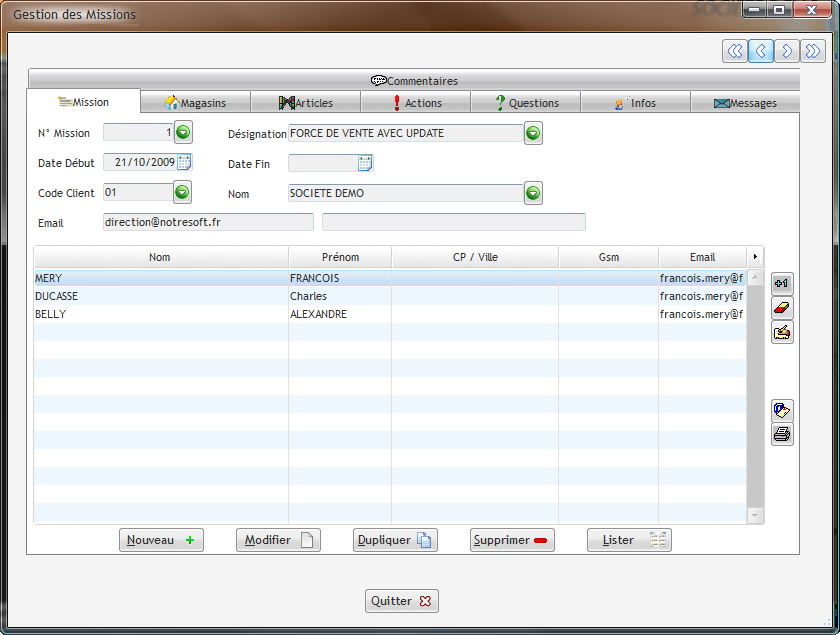Click the Quitter button

click(x=401, y=601)
